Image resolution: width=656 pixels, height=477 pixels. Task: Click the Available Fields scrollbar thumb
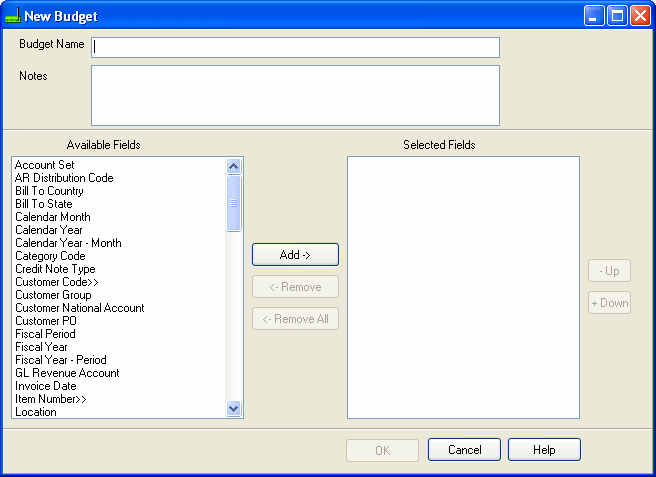pos(234,203)
